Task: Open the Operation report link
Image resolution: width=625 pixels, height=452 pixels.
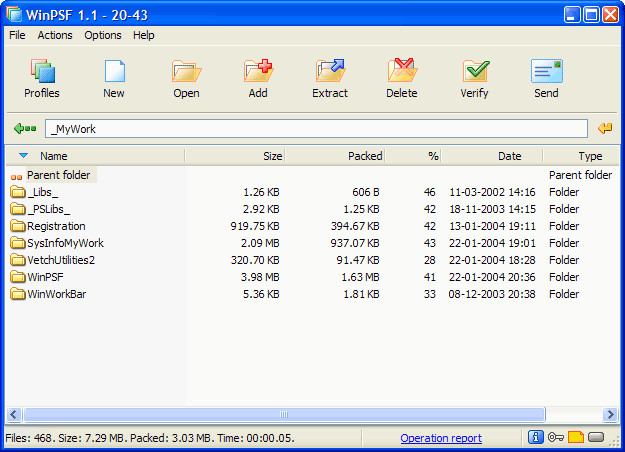Action: click(x=441, y=438)
